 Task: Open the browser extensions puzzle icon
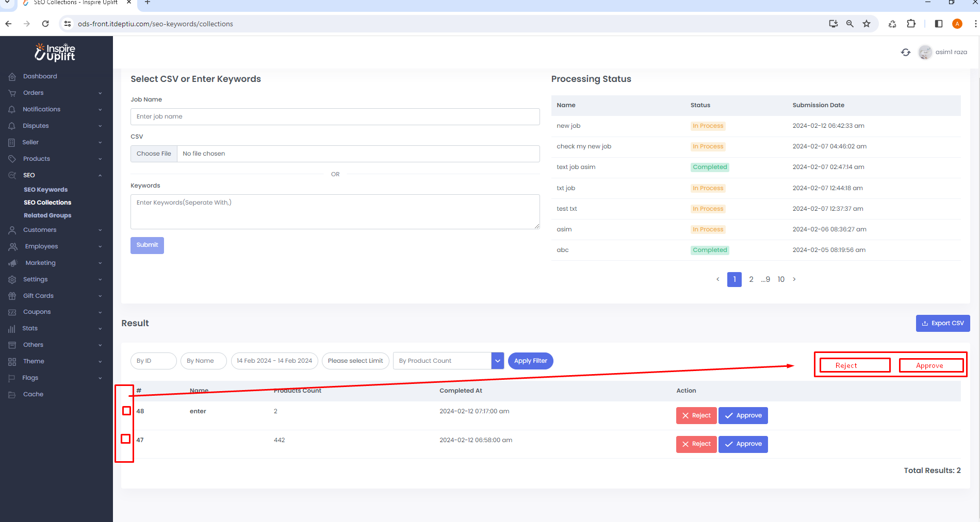click(x=911, y=24)
